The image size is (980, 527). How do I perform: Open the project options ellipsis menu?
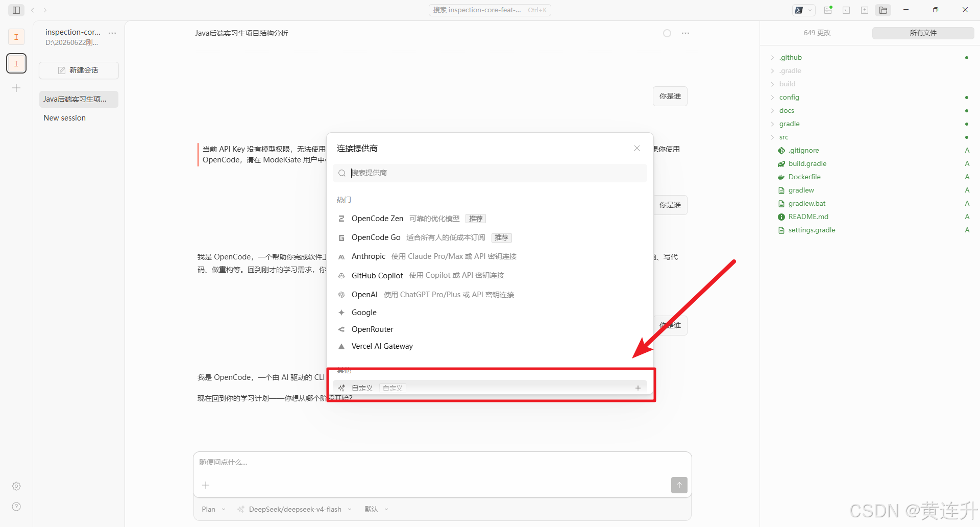(x=112, y=33)
